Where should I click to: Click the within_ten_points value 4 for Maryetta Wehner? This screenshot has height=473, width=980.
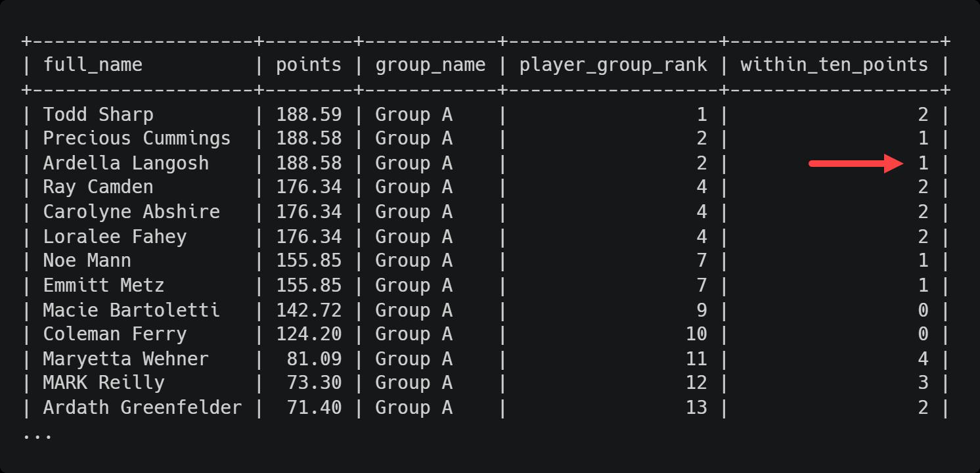(923, 359)
